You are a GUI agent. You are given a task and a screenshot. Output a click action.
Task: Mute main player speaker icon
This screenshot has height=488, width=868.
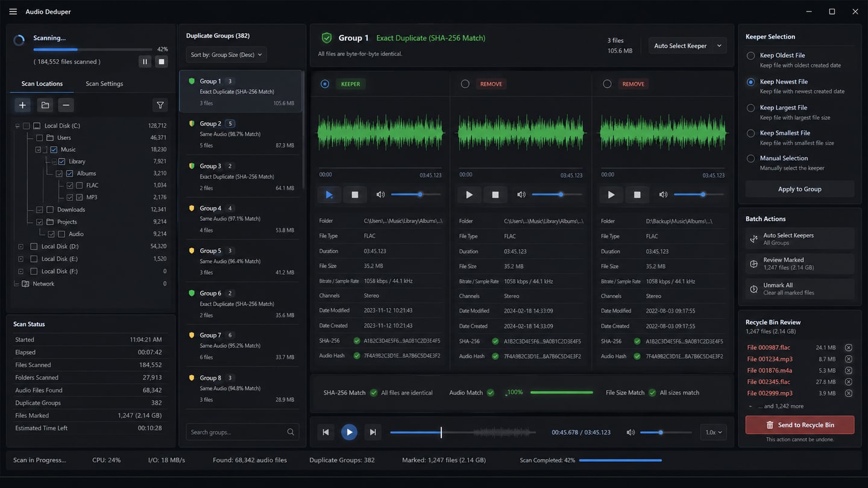click(x=631, y=432)
